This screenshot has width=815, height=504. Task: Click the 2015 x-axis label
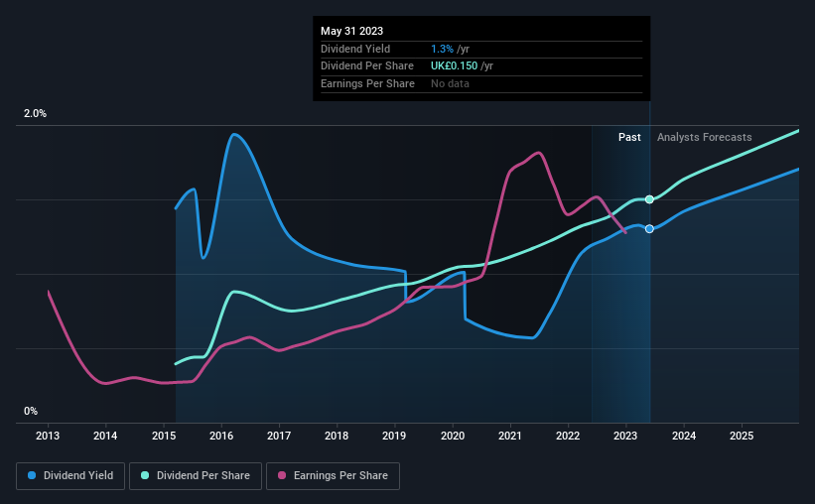164,436
